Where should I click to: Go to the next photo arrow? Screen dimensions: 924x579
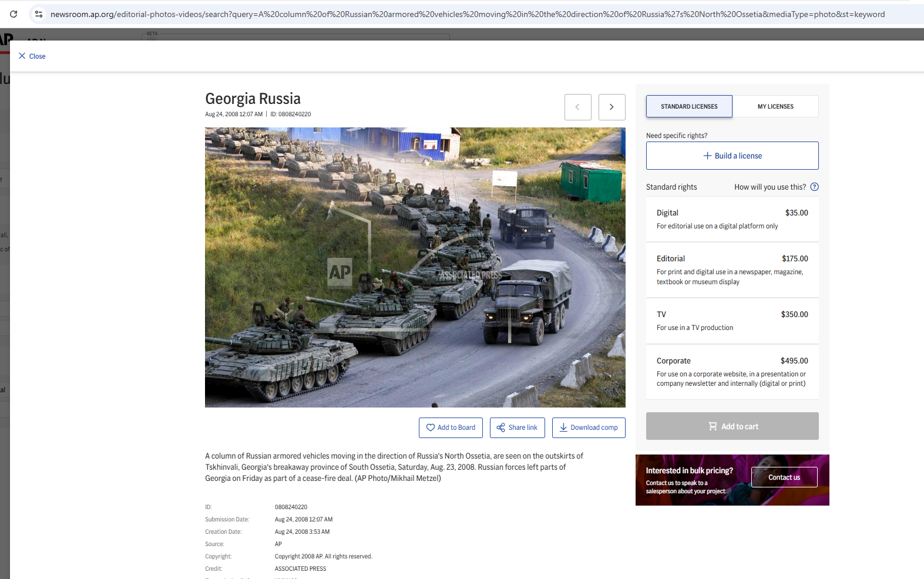[611, 107]
